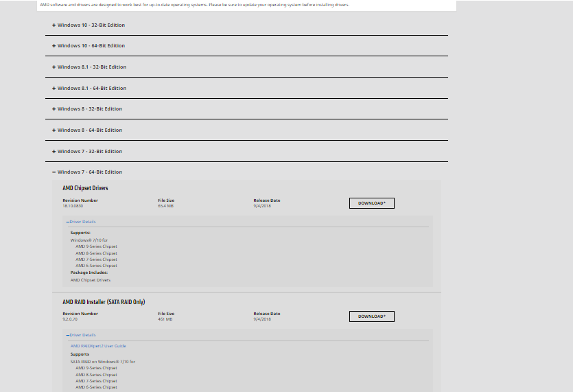Click 'AMD 9-Series Chipset' in RAID installer details
Viewport: 573px width, 392px height.
point(97,368)
